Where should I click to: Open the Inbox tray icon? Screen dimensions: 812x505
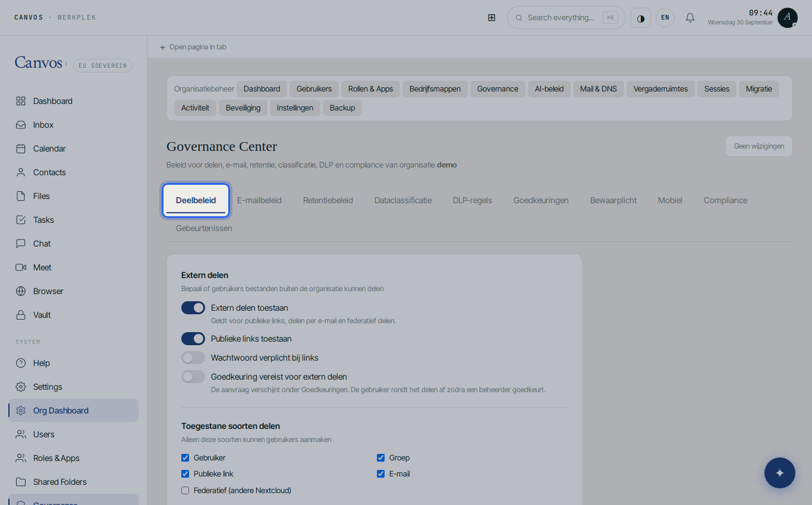[21, 125]
